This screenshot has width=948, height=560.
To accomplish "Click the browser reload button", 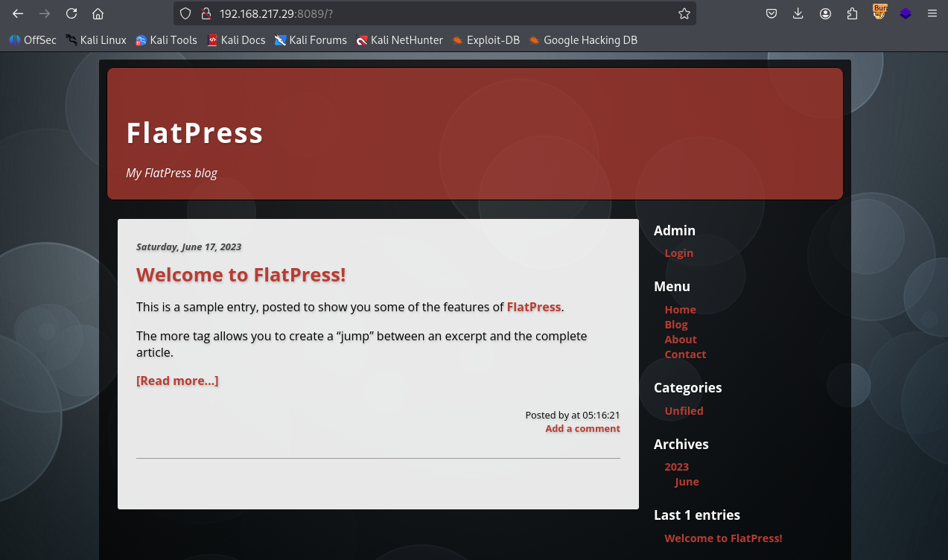I will (71, 13).
